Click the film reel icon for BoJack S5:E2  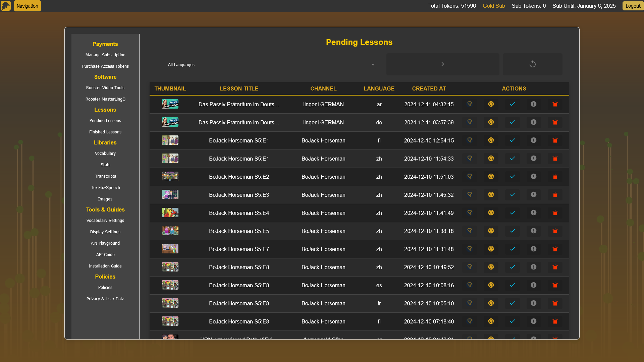point(491,177)
